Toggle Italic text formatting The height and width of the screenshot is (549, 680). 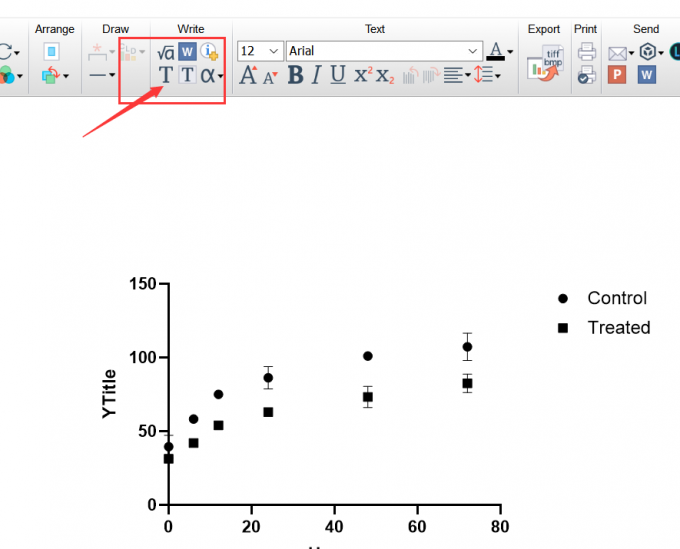(317, 75)
